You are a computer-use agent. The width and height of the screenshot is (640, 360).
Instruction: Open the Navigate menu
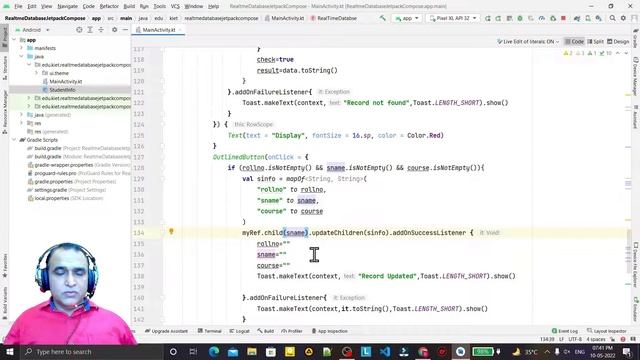tap(67, 6)
